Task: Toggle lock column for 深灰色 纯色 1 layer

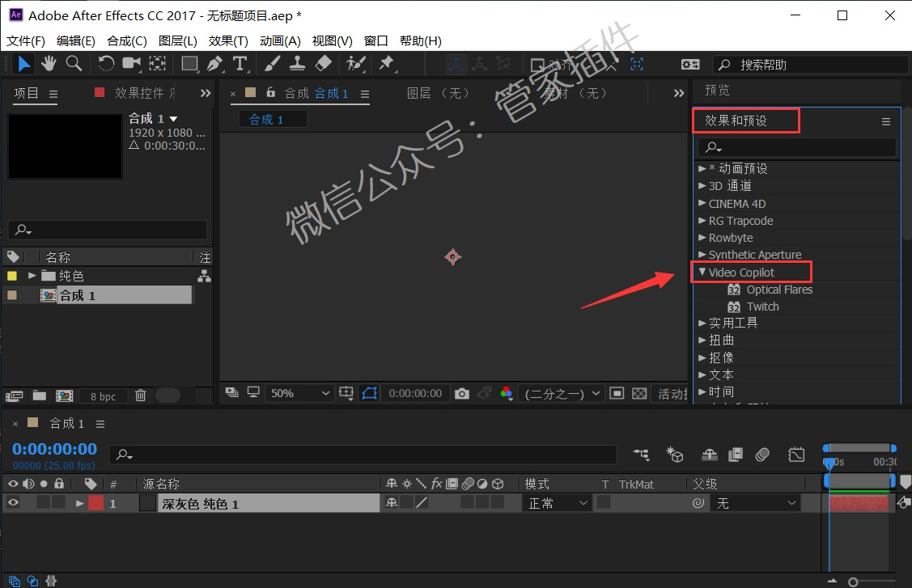Action: [x=59, y=502]
